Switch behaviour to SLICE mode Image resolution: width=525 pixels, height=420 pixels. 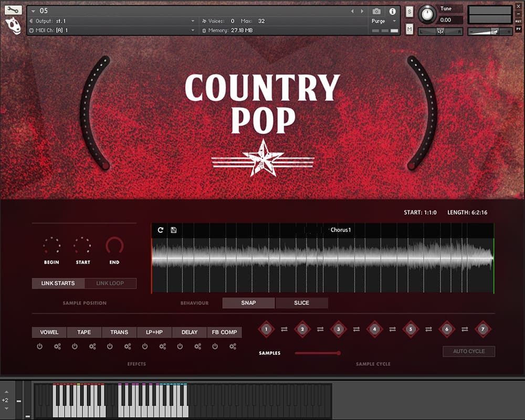click(x=302, y=303)
